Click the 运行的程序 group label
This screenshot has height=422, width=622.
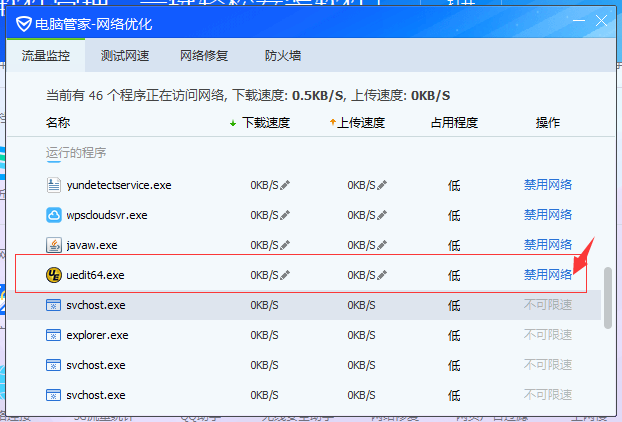(x=76, y=153)
